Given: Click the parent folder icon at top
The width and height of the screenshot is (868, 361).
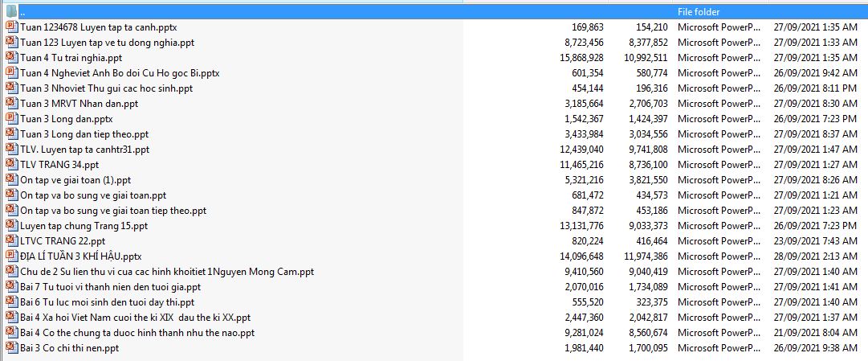Looking at the screenshot, I should click(x=11, y=12).
